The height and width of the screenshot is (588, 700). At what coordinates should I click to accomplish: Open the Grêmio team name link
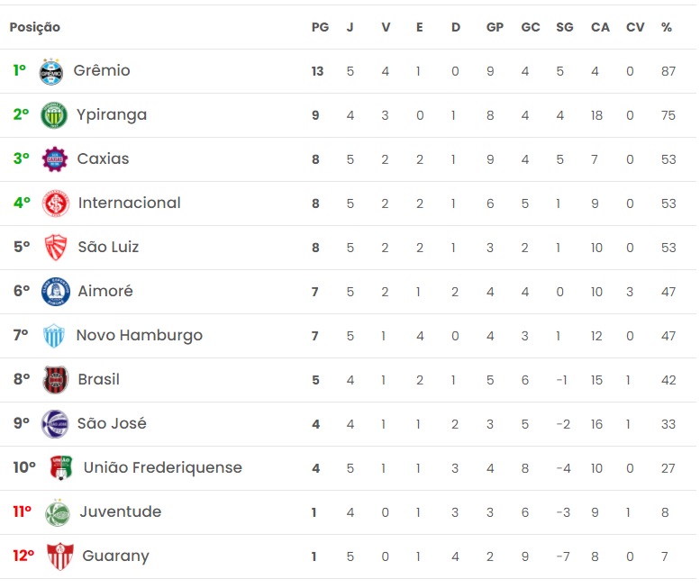pos(102,71)
